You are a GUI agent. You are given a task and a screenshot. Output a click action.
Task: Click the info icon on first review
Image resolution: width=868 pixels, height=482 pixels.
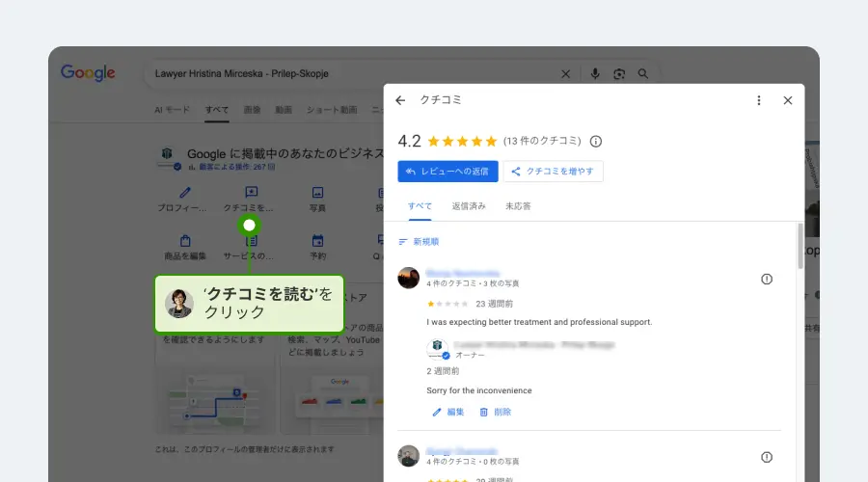tap(767, 279)
